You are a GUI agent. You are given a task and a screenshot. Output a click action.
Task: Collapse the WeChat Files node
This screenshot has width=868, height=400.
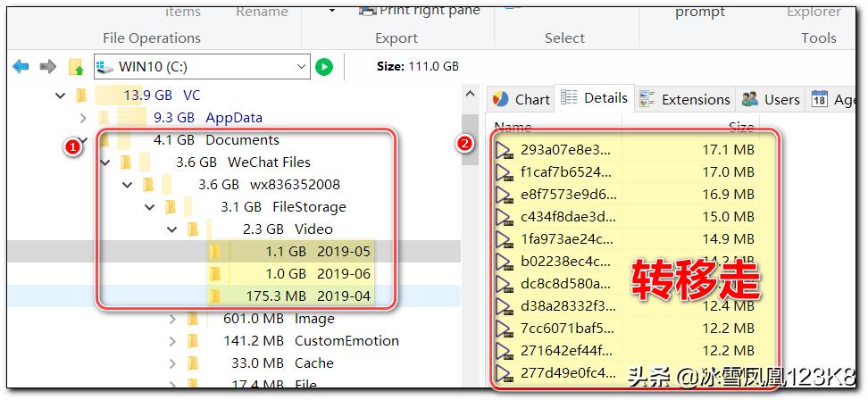point(105,162)
